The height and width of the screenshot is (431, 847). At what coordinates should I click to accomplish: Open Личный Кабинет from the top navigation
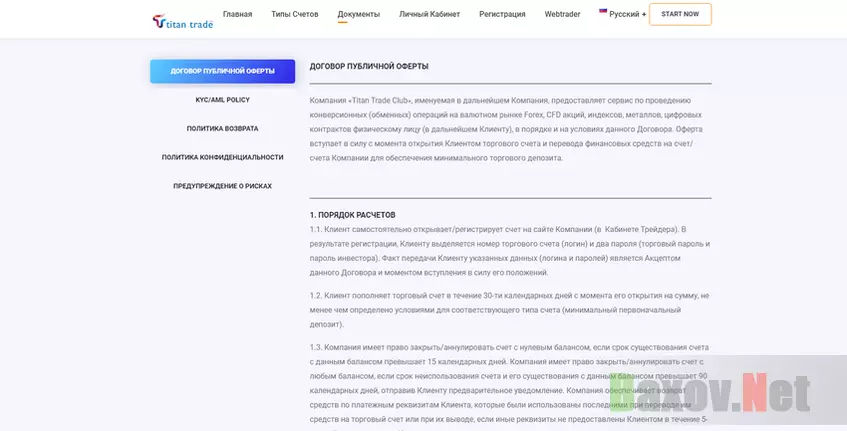point(429,14)
